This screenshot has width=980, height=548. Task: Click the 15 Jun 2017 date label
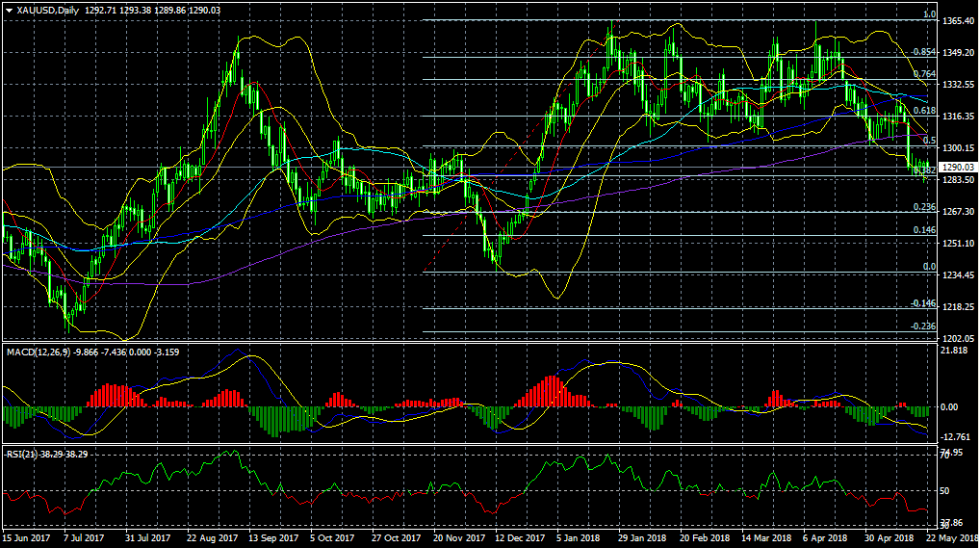(26, 539)
